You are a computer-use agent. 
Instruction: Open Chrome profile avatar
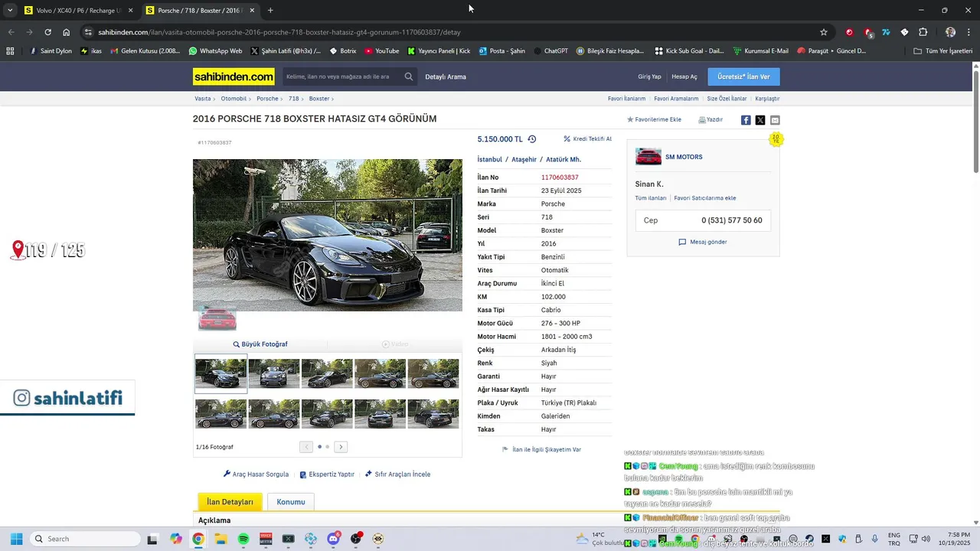950,32
